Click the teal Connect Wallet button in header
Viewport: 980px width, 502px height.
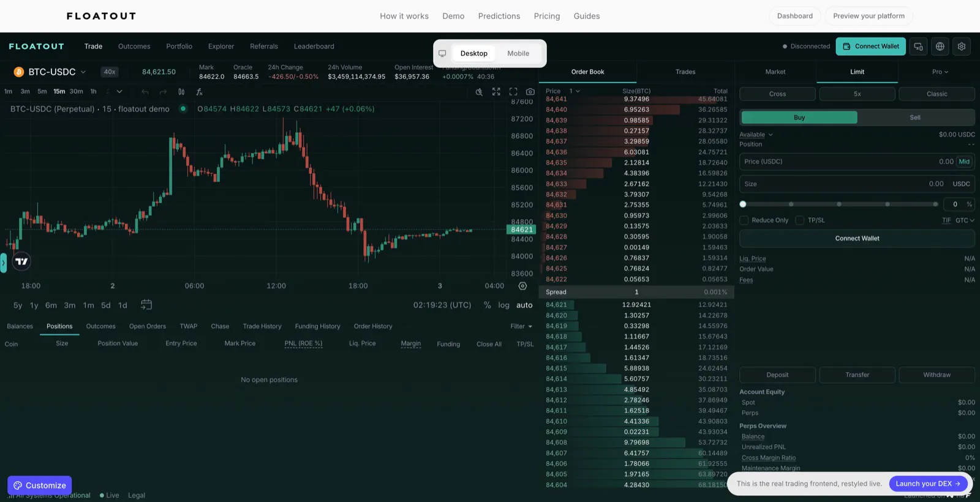[x=871, y=47]
